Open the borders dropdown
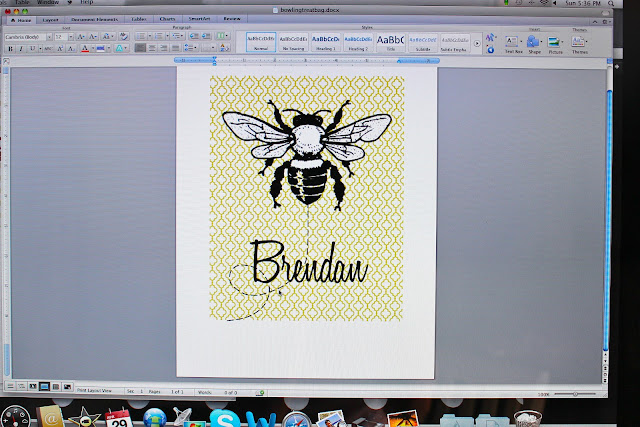Image resolution: width=640 pixels, height=427 pixels. click(x=208, y=48)
